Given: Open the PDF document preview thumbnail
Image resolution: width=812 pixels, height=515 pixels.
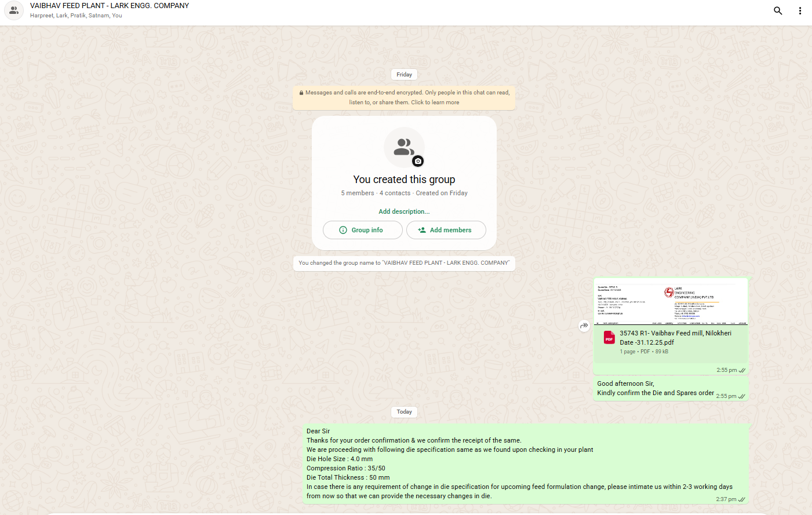Looking at the screenshot, I should tap(671, 301).
